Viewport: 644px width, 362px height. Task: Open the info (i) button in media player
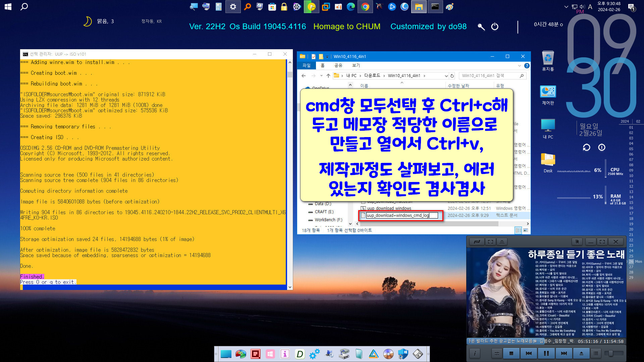(475, 353)
